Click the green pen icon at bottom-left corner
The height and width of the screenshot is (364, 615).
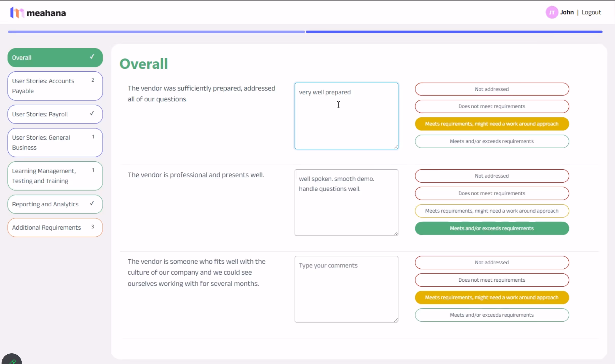pos(12,361)
